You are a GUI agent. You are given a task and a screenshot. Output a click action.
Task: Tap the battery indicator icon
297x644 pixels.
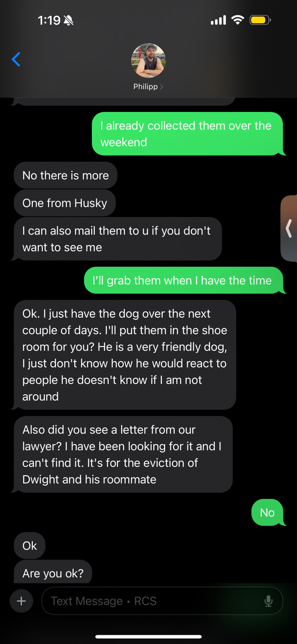260,20
